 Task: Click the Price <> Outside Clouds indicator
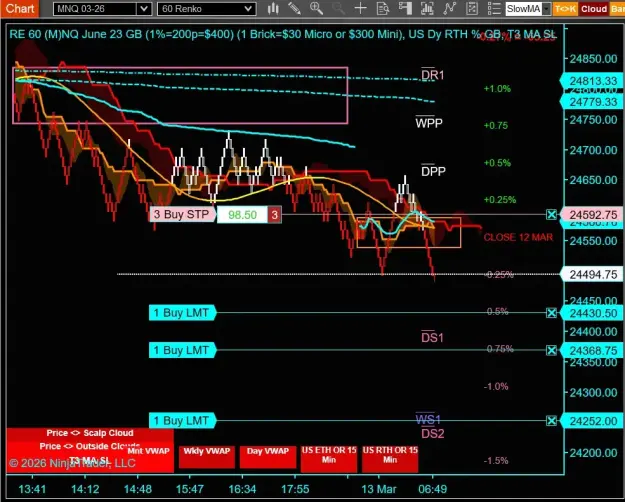[x=90, y=446]
